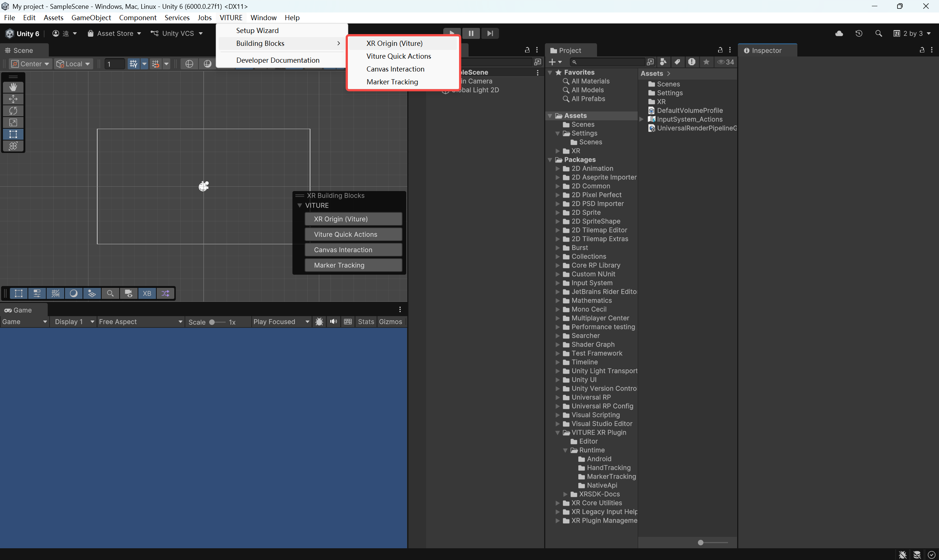Open the Project panel more-options menu
The image size is (939, 560).
(x=730, y=50)
